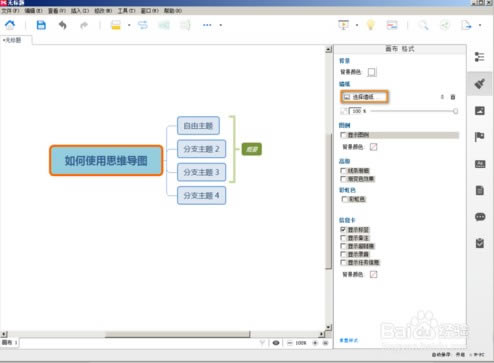494x363 pixels.
Task: Click the fit-to-window icon beside zoom in
Action: (326, 343)
